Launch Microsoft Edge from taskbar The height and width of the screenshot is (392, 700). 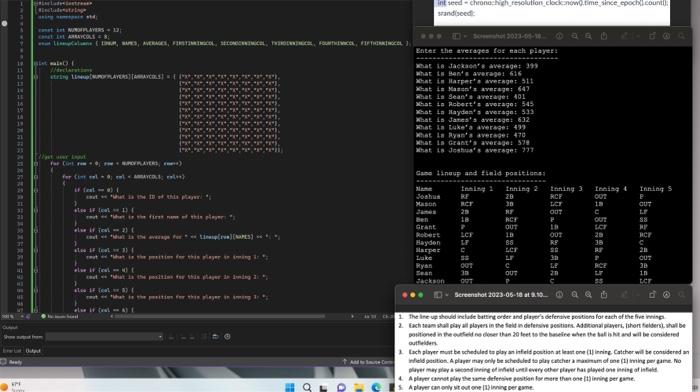click(x=376, y=387)
